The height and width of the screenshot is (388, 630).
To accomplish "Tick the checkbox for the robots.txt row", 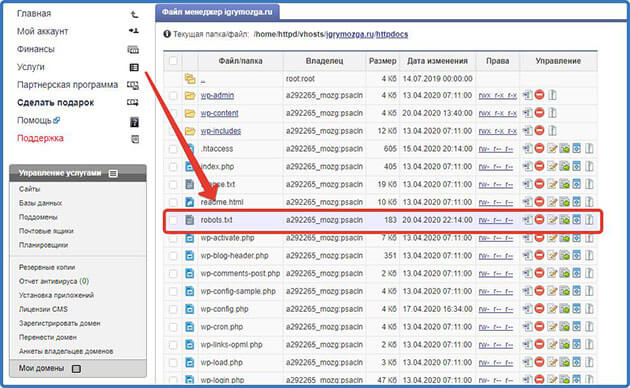I will click(173, 220).
